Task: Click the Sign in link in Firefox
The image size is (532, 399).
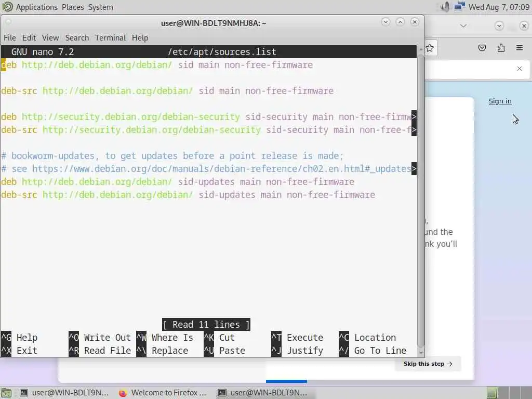Action: click(x=500, y=101)
